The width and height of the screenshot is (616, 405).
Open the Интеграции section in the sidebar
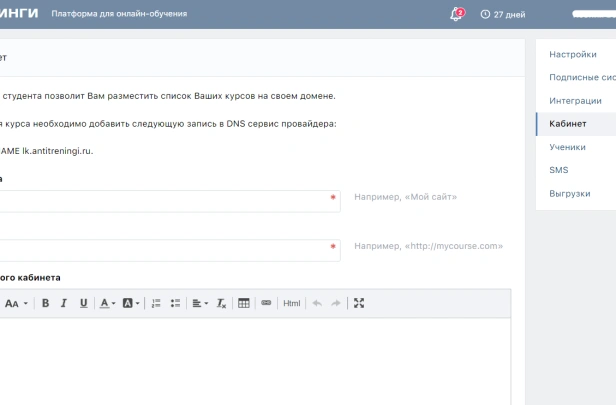click(x=575, y=100)
